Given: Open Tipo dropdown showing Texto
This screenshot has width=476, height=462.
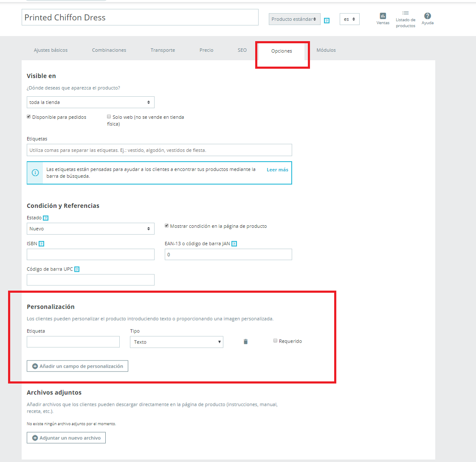Looking at the screenshot, I should [177, 342].
